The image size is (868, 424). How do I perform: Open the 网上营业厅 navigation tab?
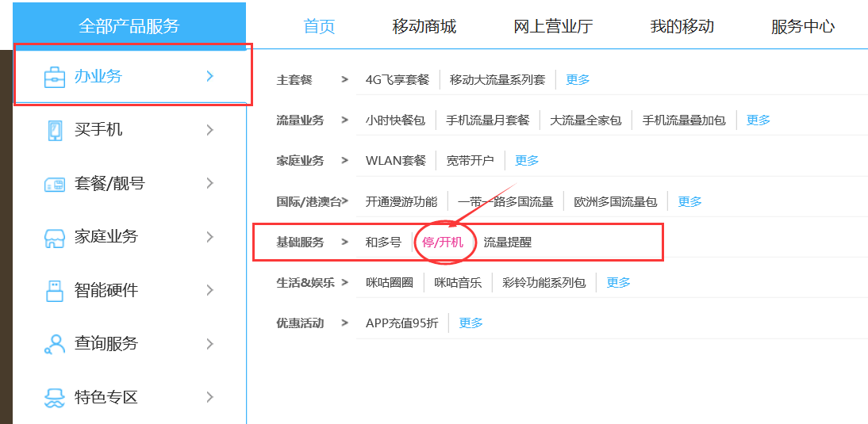coord(553,26)
